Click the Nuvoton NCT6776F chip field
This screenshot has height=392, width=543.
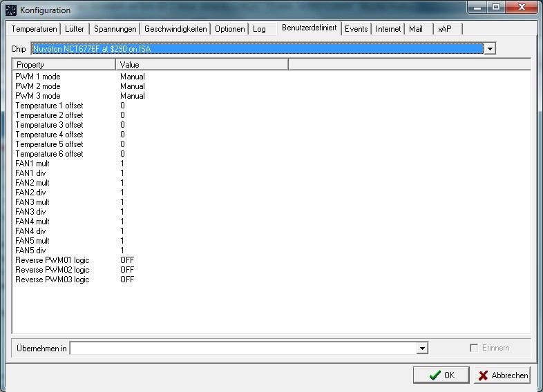(257, 49)
